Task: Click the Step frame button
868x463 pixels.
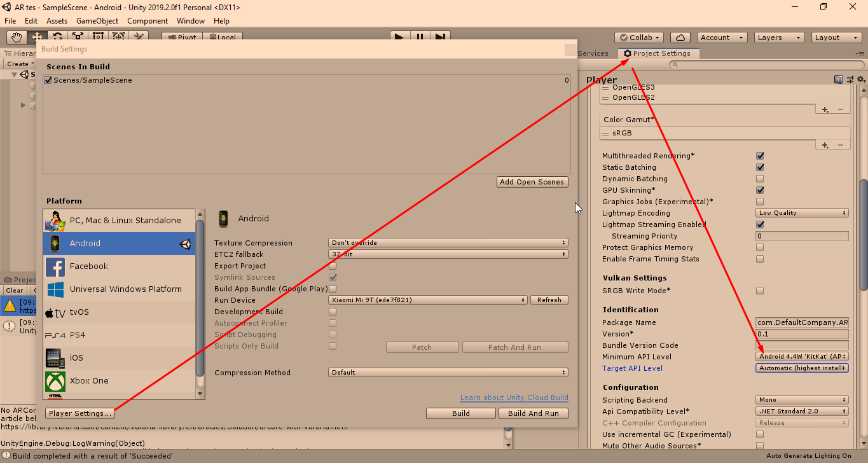Action: pos(441,38)
